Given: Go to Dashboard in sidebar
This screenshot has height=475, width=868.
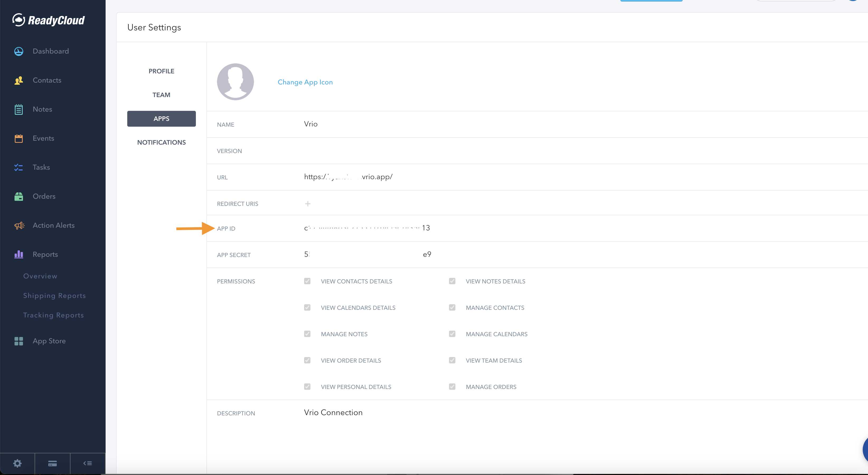Looking at the screenshot, I should 50,51.
